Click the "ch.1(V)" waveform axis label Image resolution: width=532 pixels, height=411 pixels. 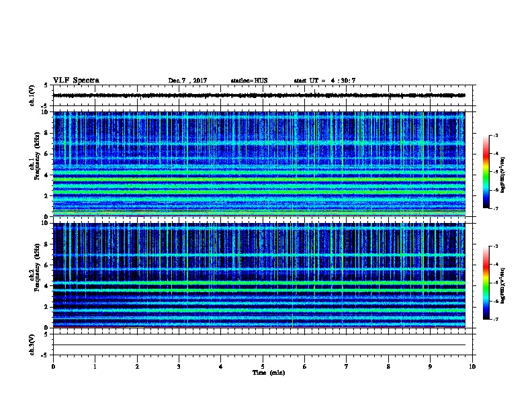32,95
